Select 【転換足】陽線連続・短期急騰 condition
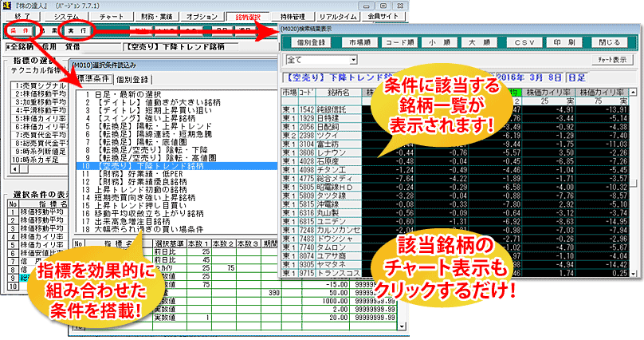The height and width of the screenshot is (340, 644). click(x=177, y=134)
